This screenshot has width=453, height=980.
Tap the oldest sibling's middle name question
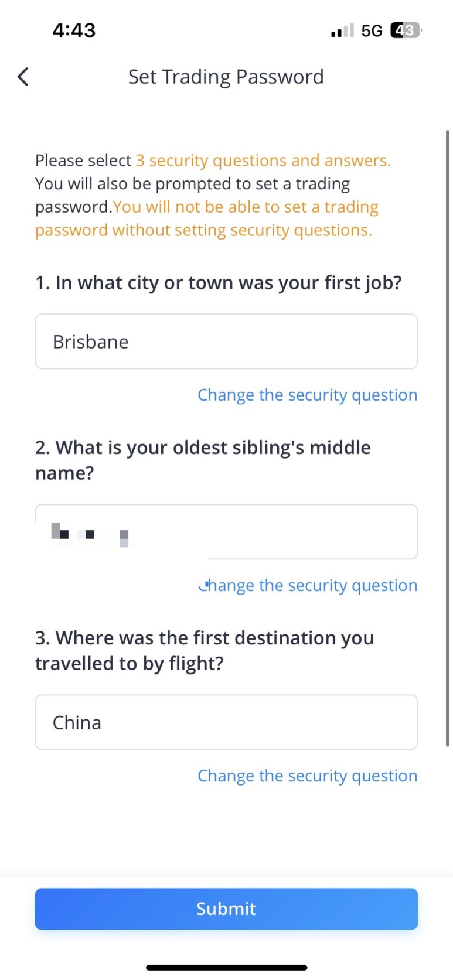pos(203,460)
